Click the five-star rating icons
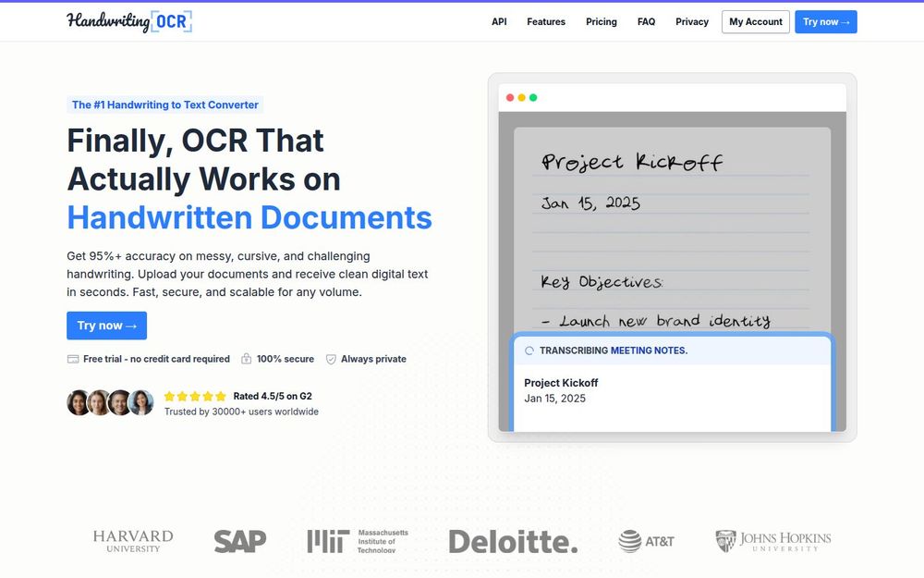The image size is (924, 578). point(195,397)
